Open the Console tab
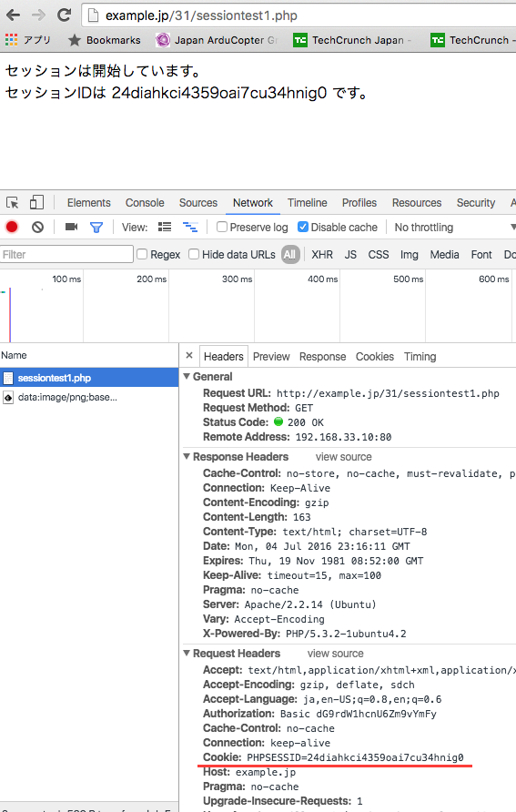The image size is (516, 812). tap(145, 203)
